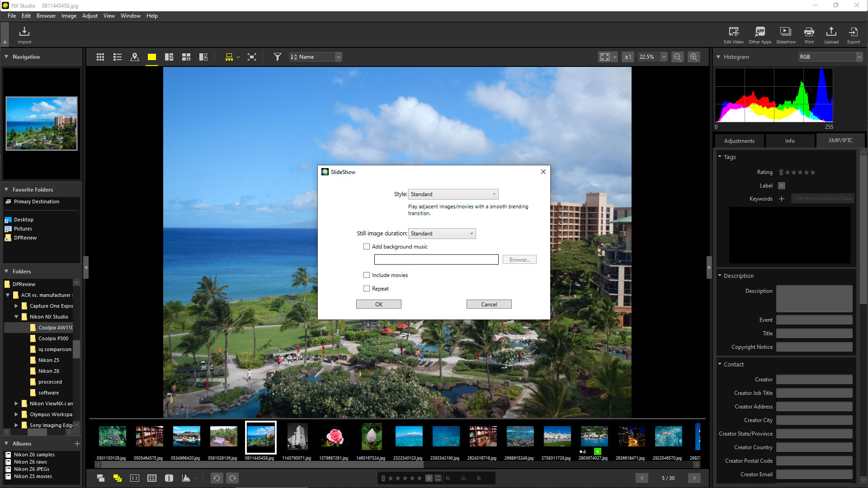This screenshot has width=868, height=488.
Task: Start the Slideshow from toolbar
Action: coord(786,35)
